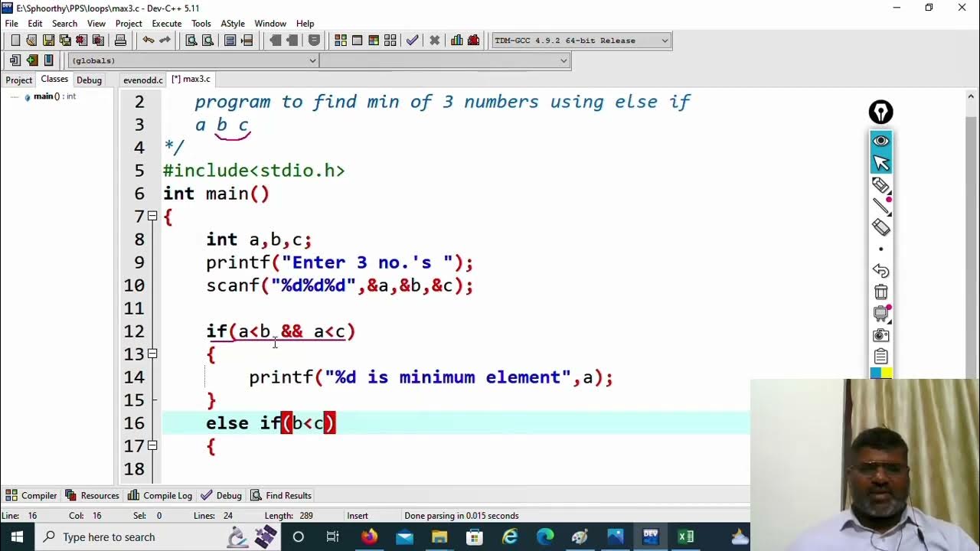Open the TDM-GCC compiler selection dropdown
The height and width of the screenshot is (551, 980).
[580, 41]
